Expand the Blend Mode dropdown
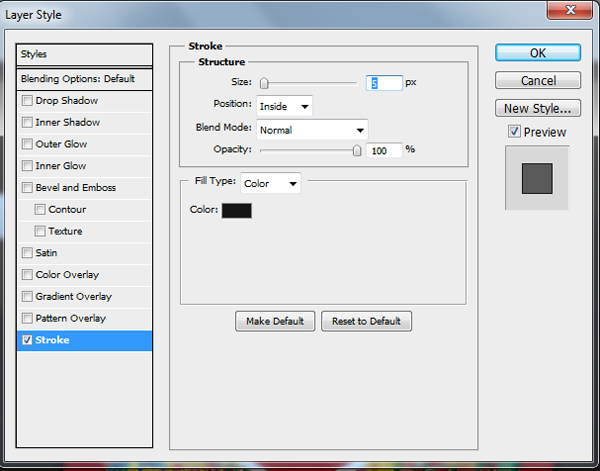Viewport: 600px width, 471px height. coord(312,129)
